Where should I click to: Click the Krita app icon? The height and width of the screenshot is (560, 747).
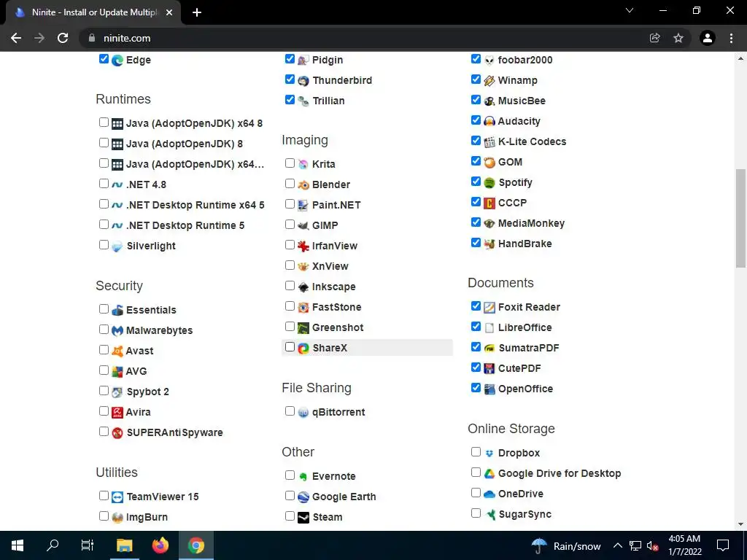pos(303,164)
